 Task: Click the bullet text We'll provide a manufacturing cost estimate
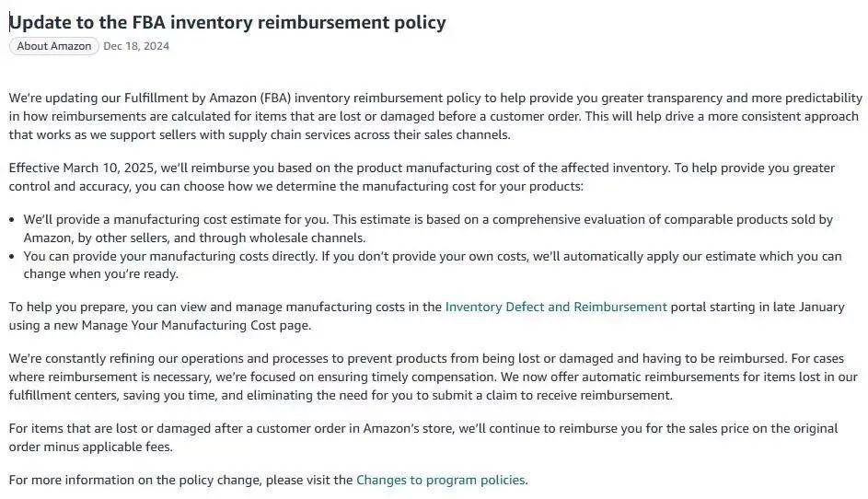[428, 228]
